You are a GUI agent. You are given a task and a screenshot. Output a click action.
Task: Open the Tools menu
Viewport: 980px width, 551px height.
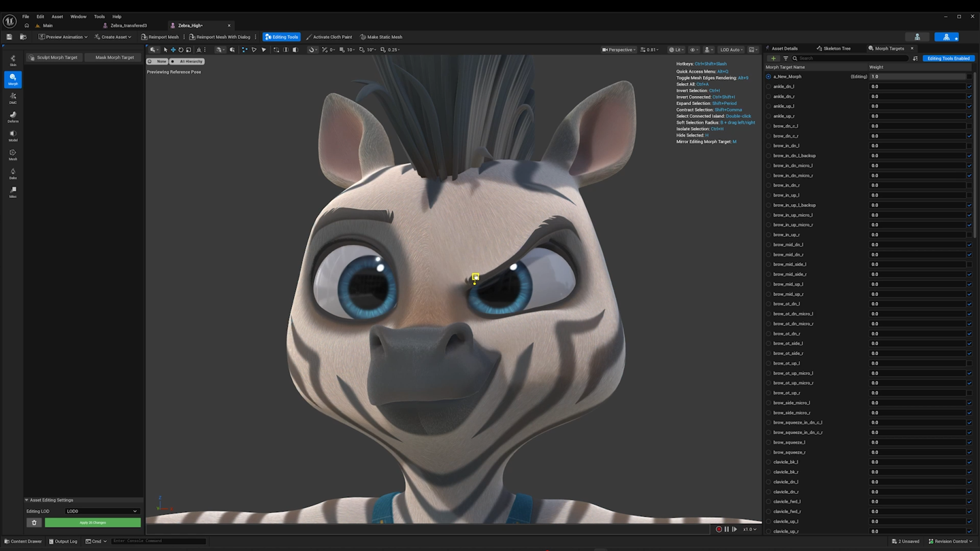tap(99, 16)
